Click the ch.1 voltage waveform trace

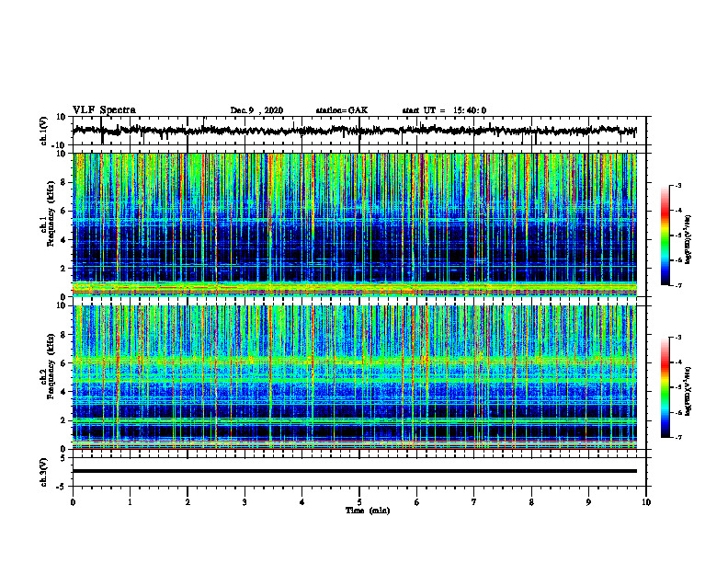[354, 131]
